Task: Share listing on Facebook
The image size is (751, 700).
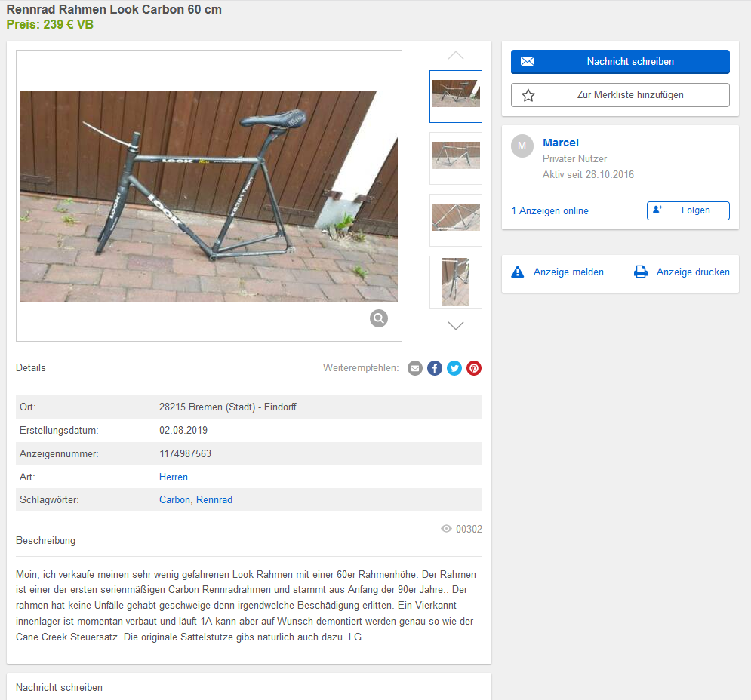Action: point(435,368)
